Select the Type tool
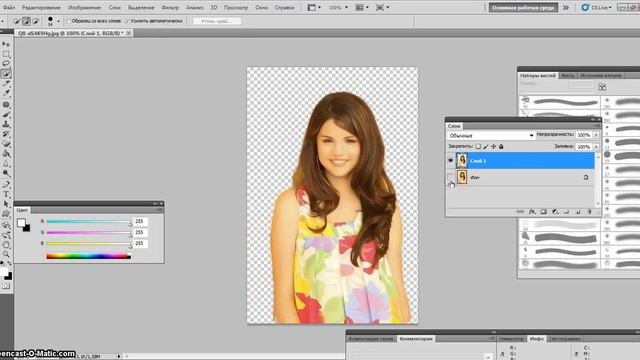 pos(6,194)
